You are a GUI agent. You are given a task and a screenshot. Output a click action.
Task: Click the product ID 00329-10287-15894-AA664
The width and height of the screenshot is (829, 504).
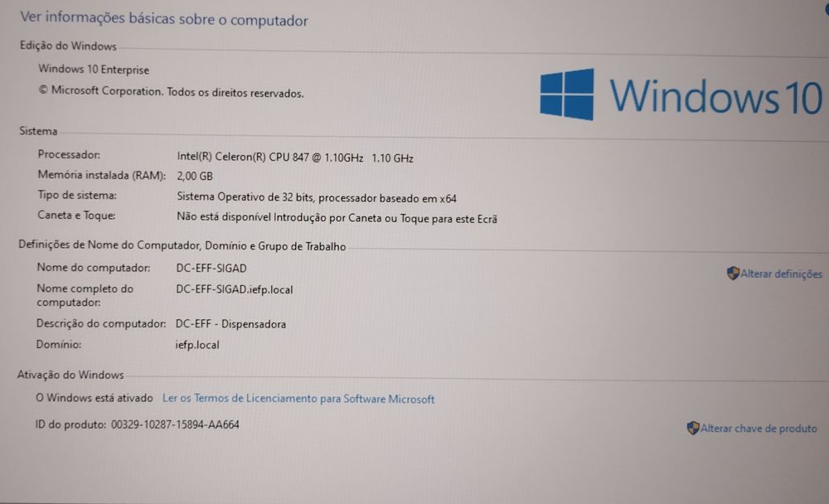(x=175, y=424)
